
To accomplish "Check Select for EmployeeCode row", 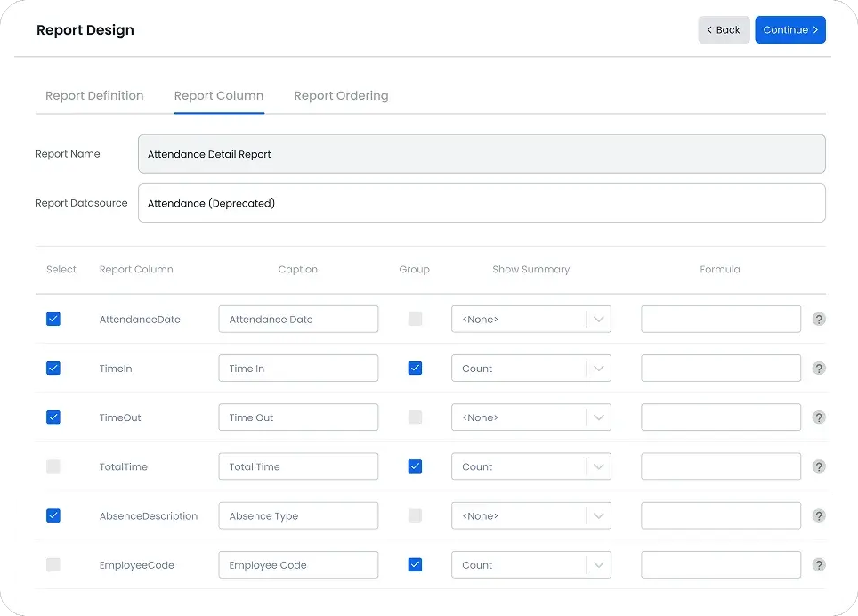I will pyautogui.click(x=53, y=565).
